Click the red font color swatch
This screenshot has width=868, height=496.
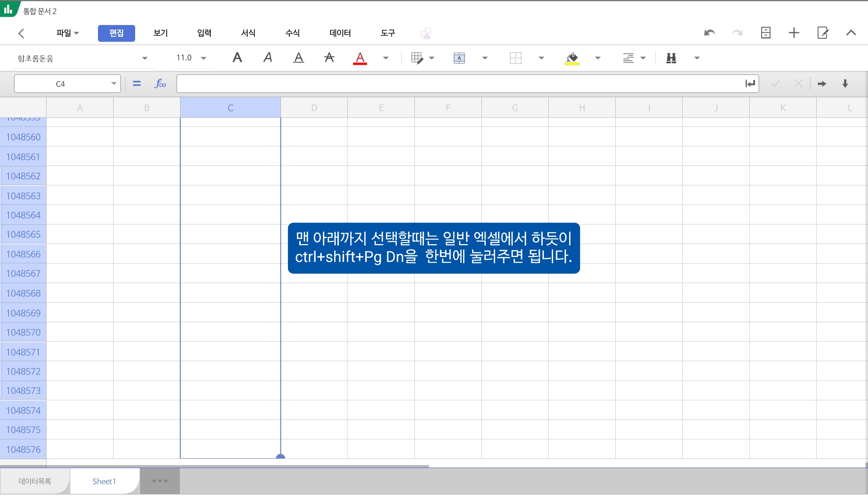(360, 58)
